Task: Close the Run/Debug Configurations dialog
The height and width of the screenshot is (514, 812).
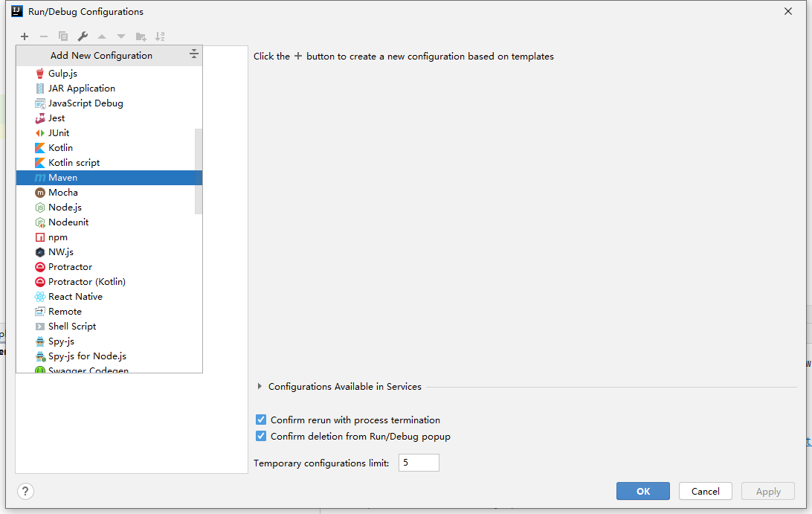Action: coord(787,11)
